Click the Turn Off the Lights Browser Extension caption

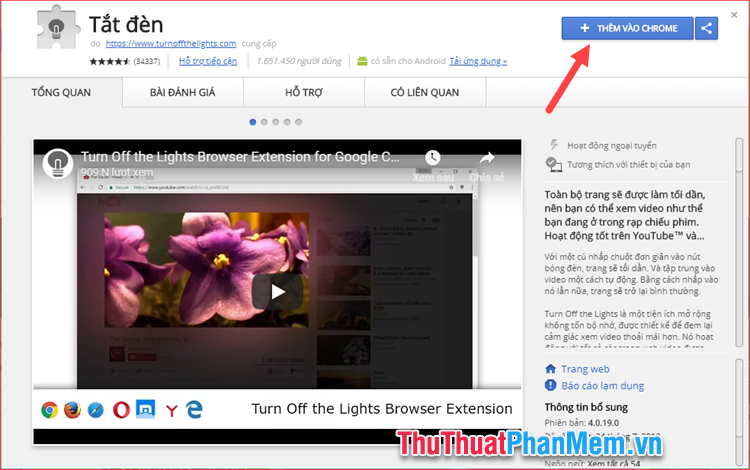click(382, 409)
